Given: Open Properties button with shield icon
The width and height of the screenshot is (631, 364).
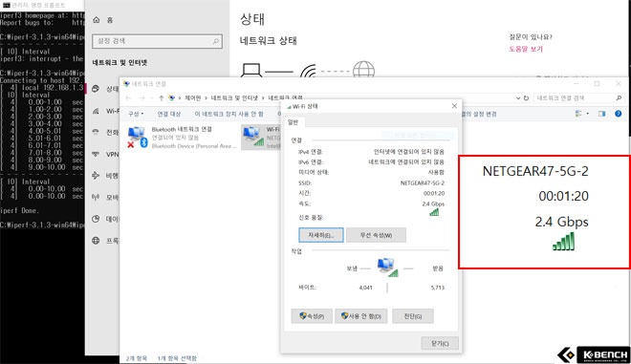Looking at the screenshot, I should (312, 316).
